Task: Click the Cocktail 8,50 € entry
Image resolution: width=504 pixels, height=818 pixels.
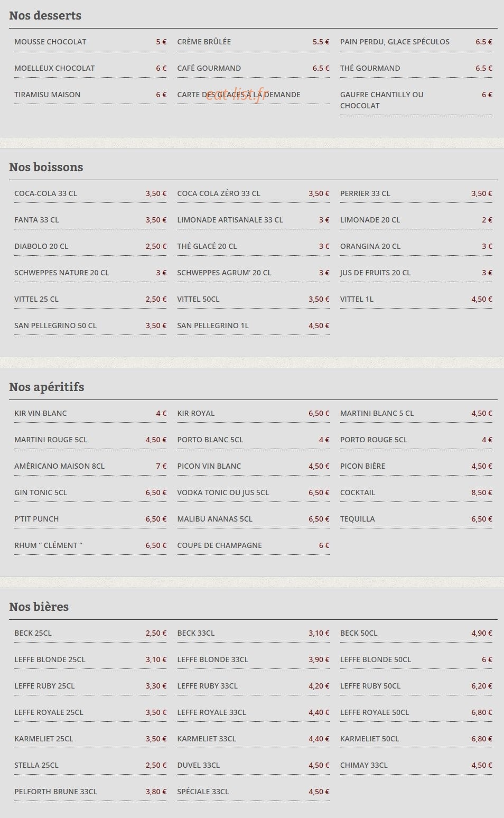Action: (x=416, y=492)
